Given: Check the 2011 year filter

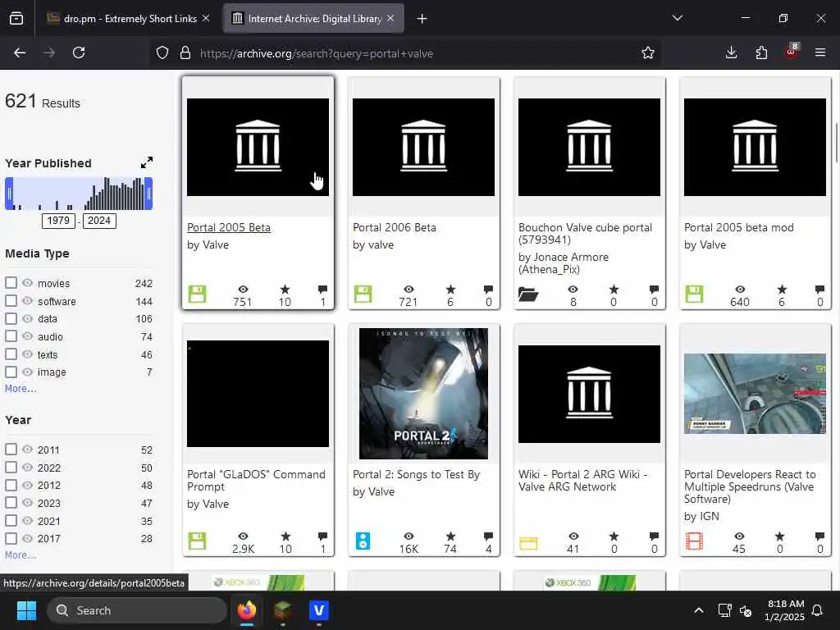Looking at the screenshot, I should click(x=11, y=449).
